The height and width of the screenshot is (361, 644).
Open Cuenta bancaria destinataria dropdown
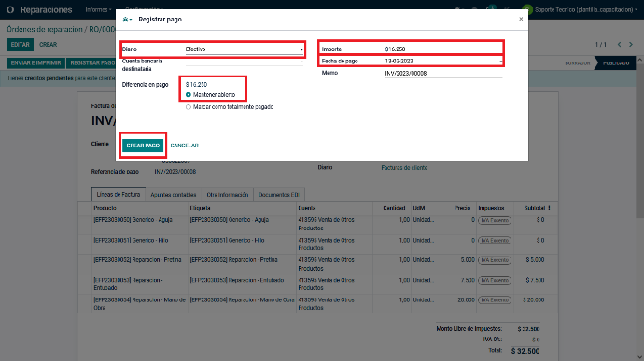tap(244, 62)
